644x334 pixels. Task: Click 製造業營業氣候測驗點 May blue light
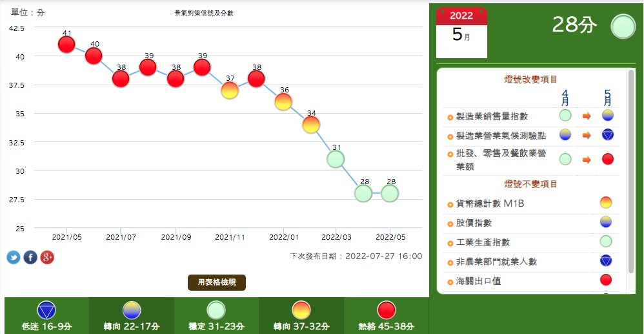click(x=608, y=134)
